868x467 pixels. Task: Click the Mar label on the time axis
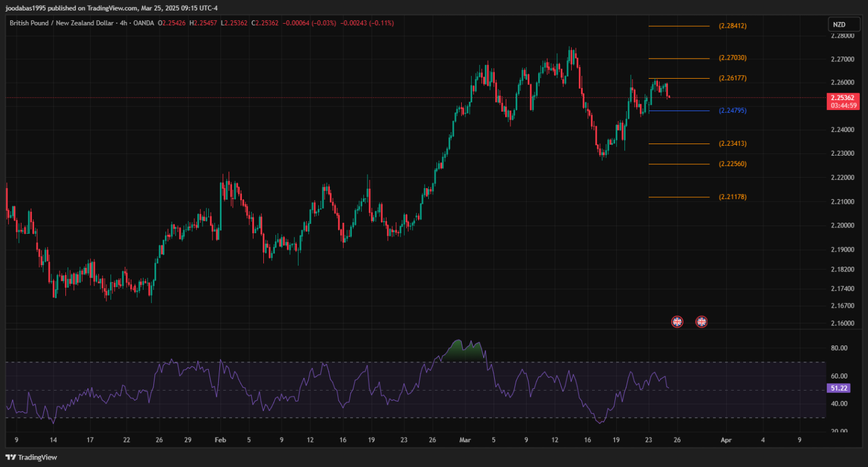point(464,440)
